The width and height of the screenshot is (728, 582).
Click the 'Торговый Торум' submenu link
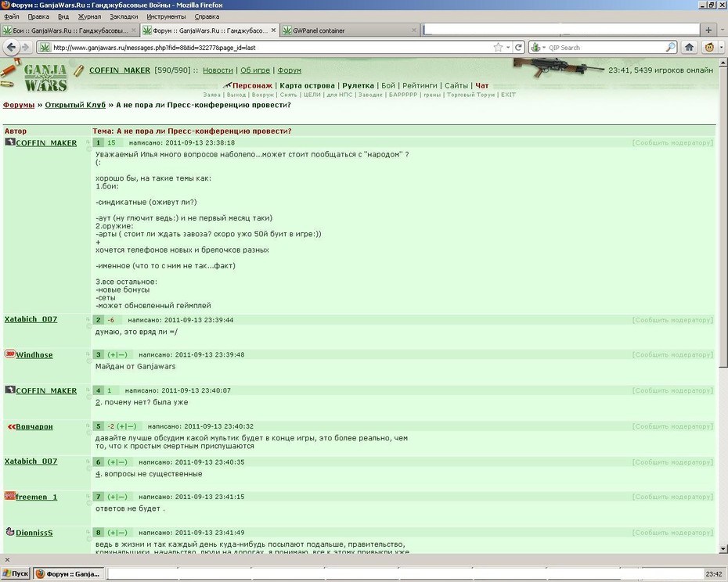click(470, 95)
